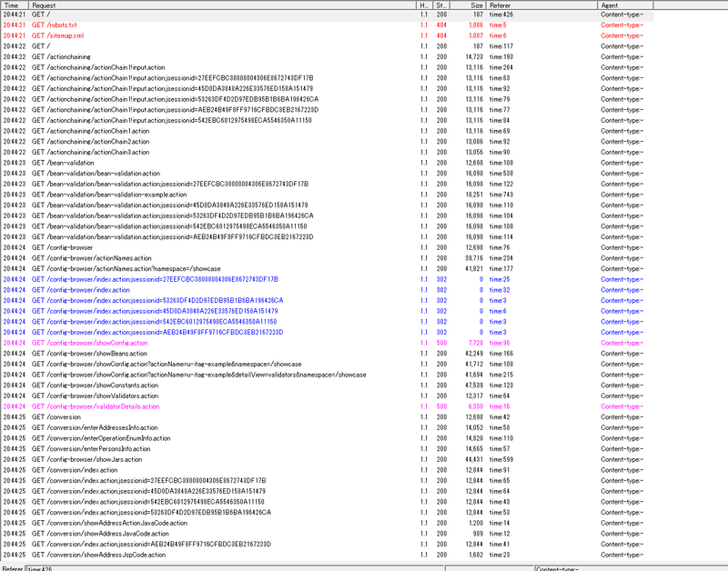Click the blue referer cell time:25

pos(500,279)
